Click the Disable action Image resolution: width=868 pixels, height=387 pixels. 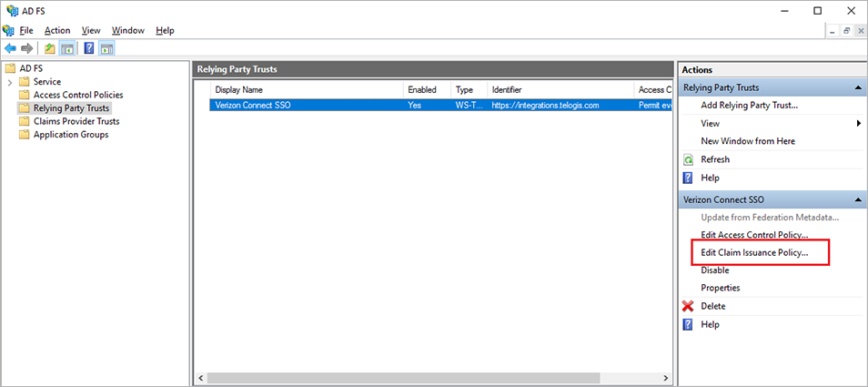coord(714,270)
